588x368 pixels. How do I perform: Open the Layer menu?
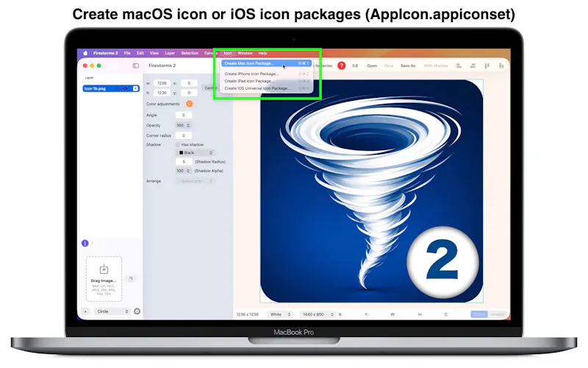(170, 53)
